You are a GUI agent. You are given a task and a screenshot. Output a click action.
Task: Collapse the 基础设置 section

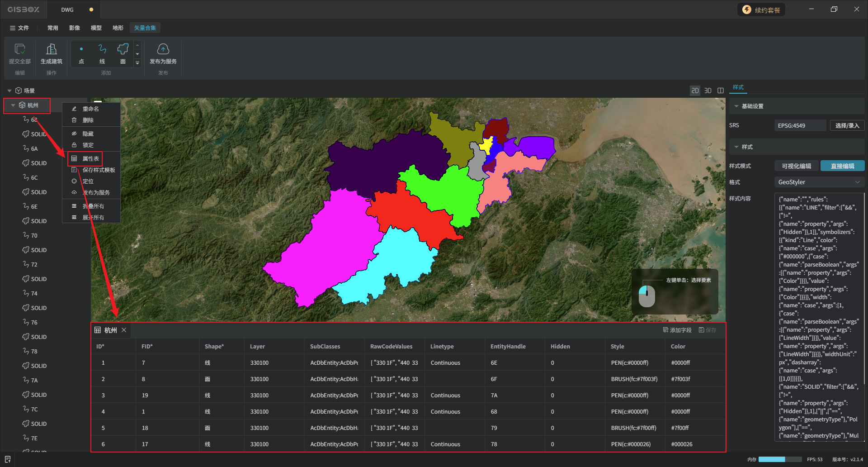click(736, 106)
